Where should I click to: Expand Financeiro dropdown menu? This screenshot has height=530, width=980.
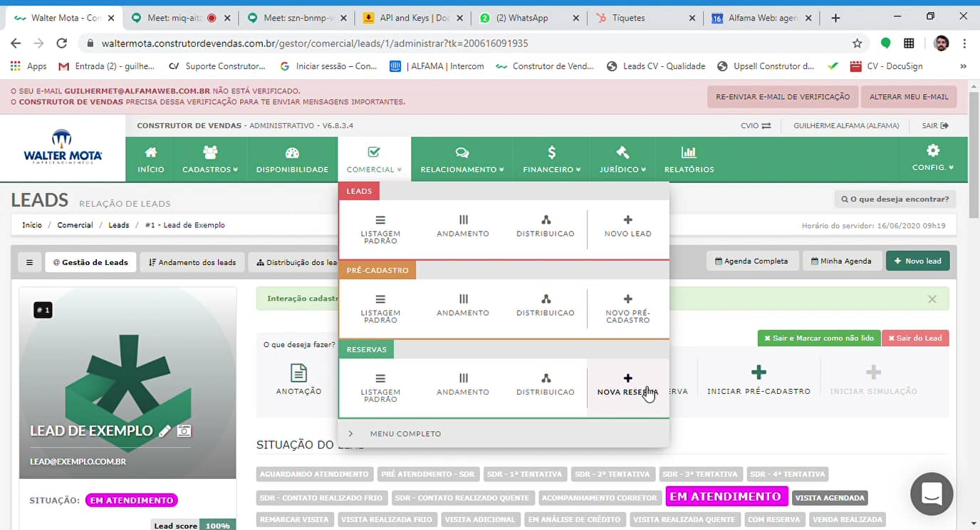pos(552,160)
